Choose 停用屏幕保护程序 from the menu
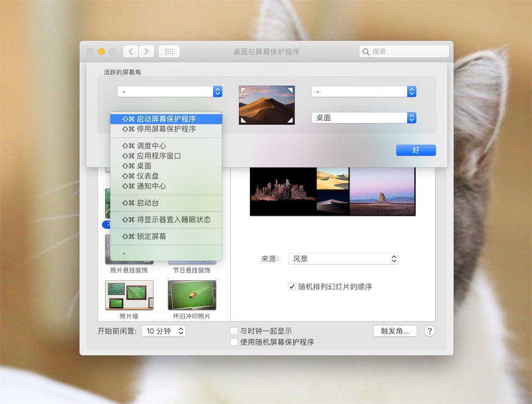532x404 pixels. point(166,129)
